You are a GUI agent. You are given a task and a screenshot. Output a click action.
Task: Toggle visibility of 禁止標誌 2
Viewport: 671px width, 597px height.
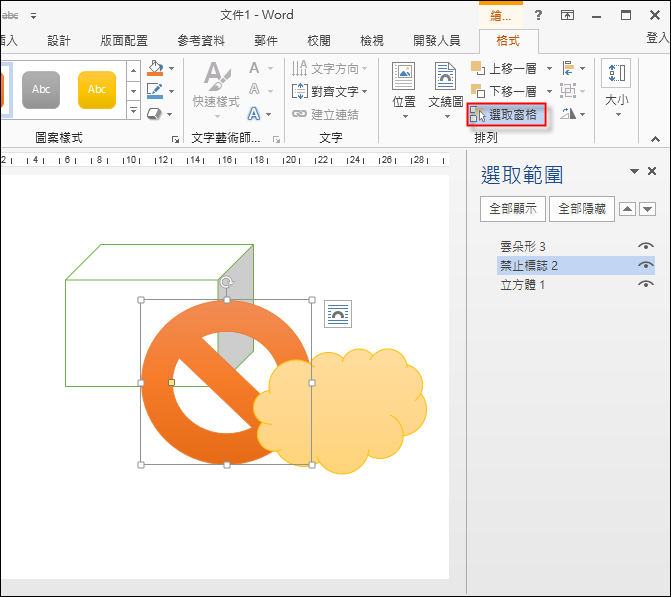pyautogui.click(x=646, y=265)
